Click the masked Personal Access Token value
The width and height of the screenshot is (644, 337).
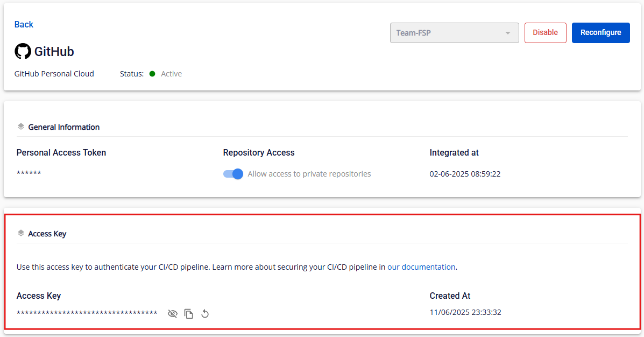(x=29, y=174)
